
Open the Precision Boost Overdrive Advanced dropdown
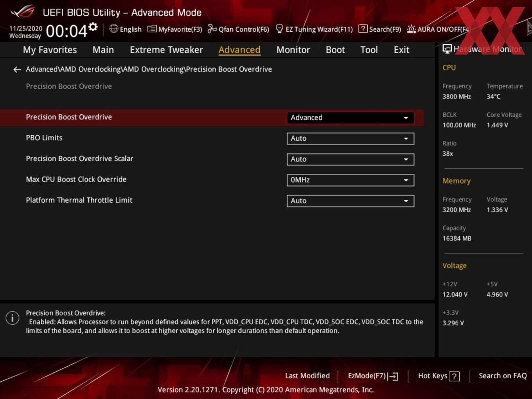point(350,118)
